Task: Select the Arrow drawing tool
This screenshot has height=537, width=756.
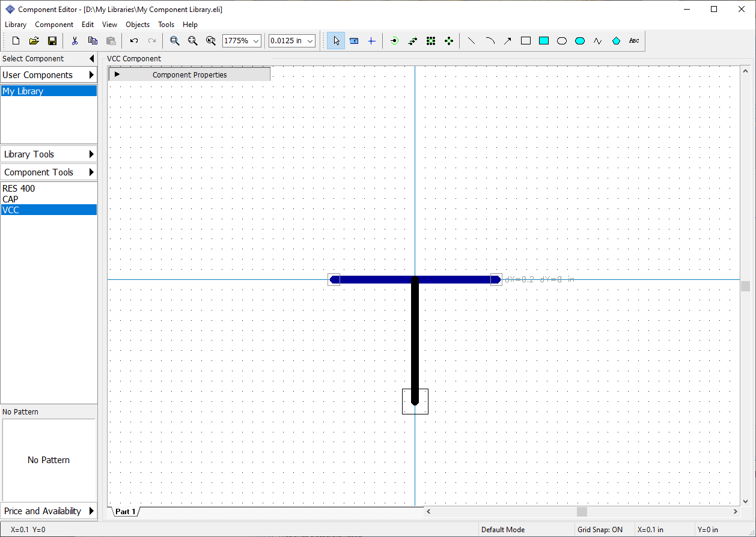Action: [508, 41]
